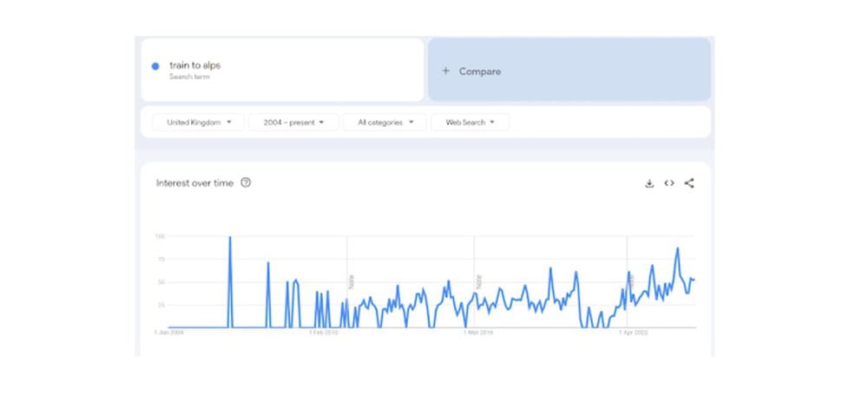Expand the All categories dropdown
The height and width of the screenshot is (403, 868).
pos(385,122)
